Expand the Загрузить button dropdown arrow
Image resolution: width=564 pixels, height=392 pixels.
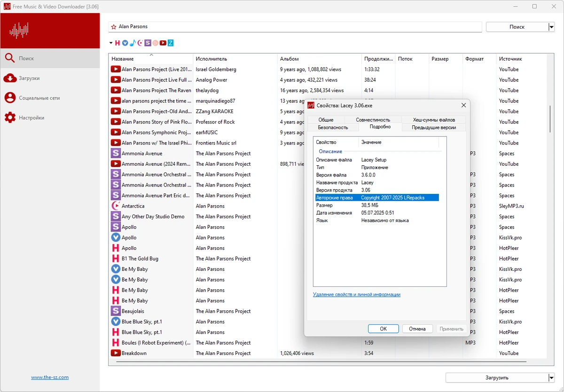pos(551,377)
